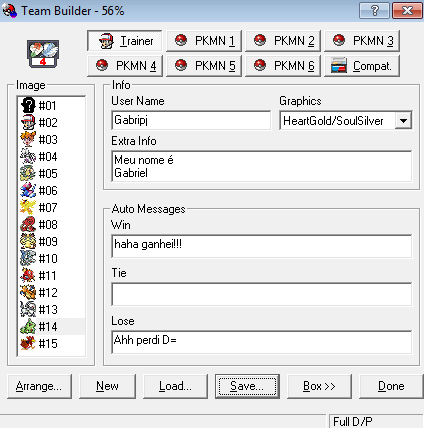The image size is (424, 428).
Task: Choose avatar image #03 in Image list
Action: tap(52, 139)
